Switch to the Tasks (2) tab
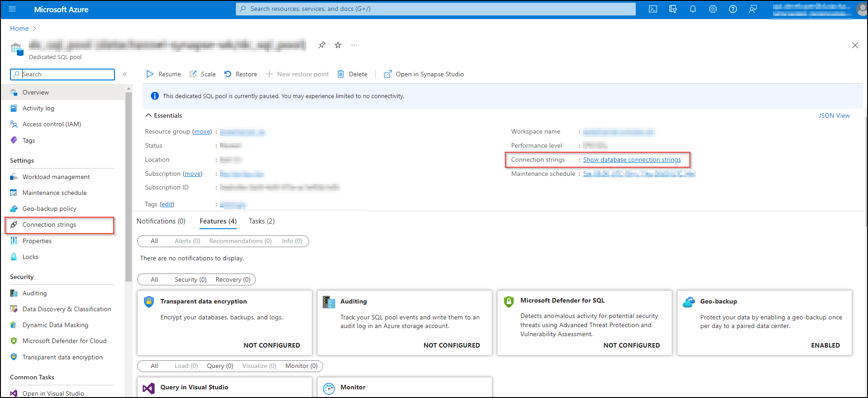This screenshot has height=398, width=868. click(262, 221)
